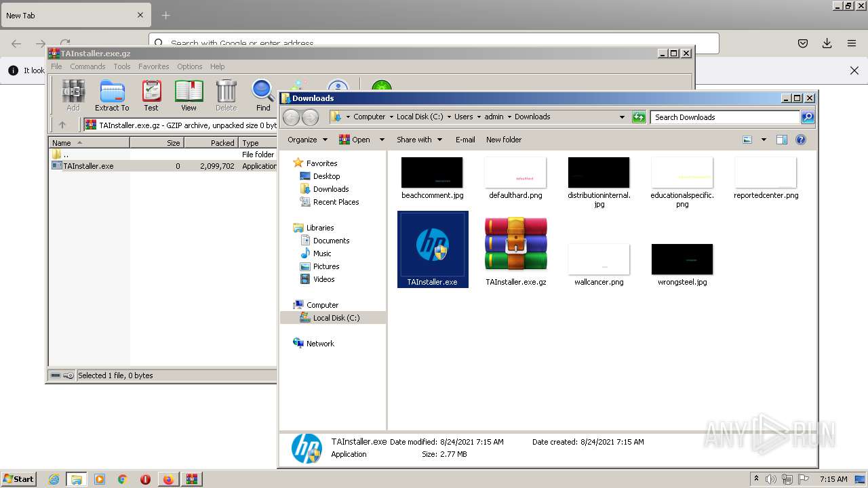868x488 pixels.
Task: Open Share with dropdown
Action: pyautogui.click(x=420, y=140)
